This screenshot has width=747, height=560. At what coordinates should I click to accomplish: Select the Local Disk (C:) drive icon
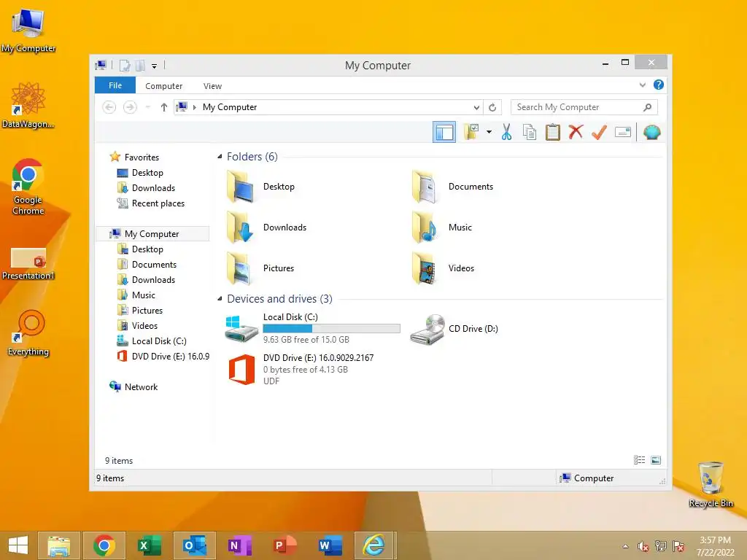click(x=241, y=328)
